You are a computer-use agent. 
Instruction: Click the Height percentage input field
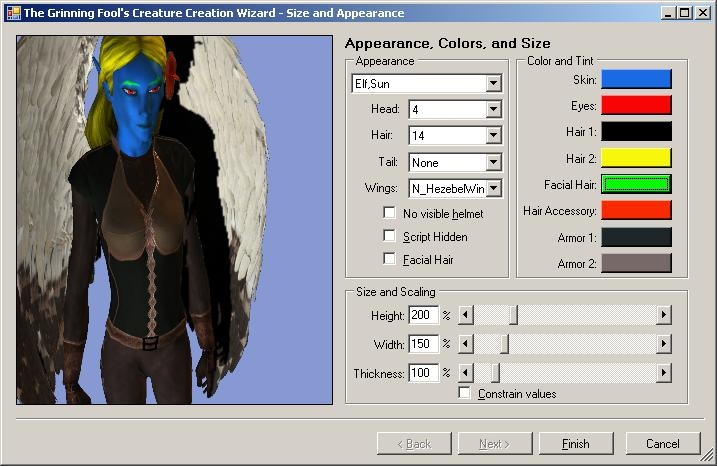click(423, 315)
